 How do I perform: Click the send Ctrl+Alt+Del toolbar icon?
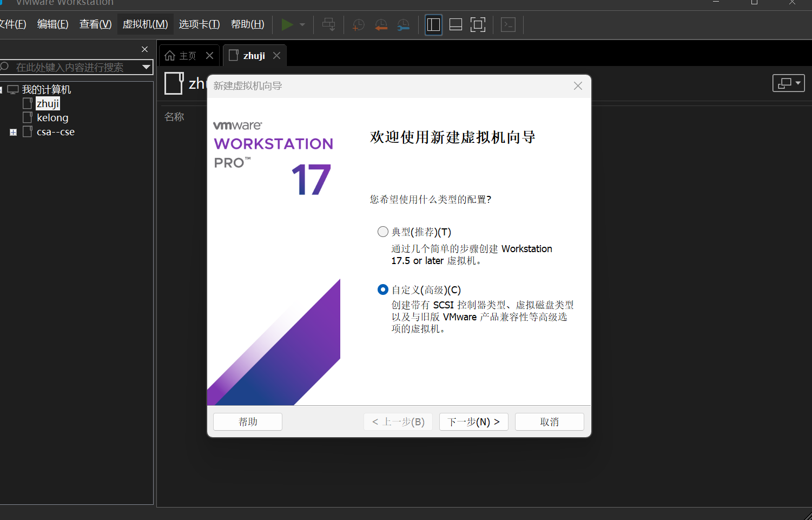pyautogui.click(x=329, y=24)
